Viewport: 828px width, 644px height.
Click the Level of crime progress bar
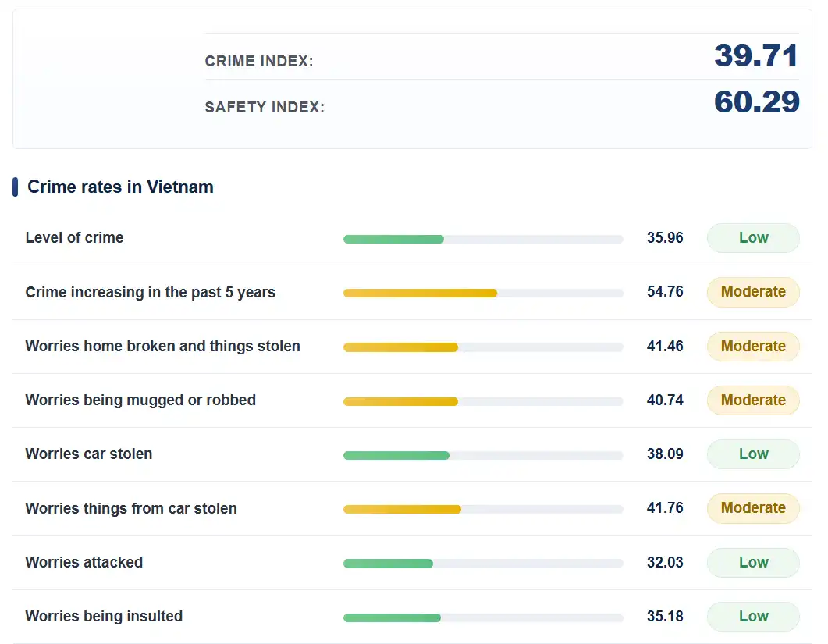pyautogui.click(x=483, y=240)
